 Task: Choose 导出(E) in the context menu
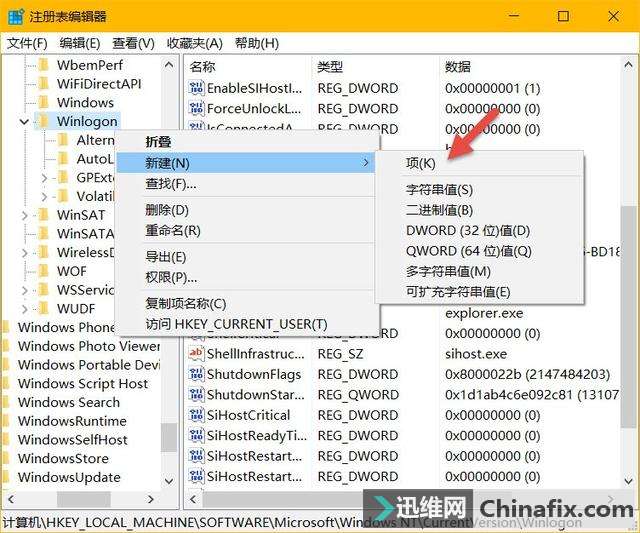(x=246, y=257)
